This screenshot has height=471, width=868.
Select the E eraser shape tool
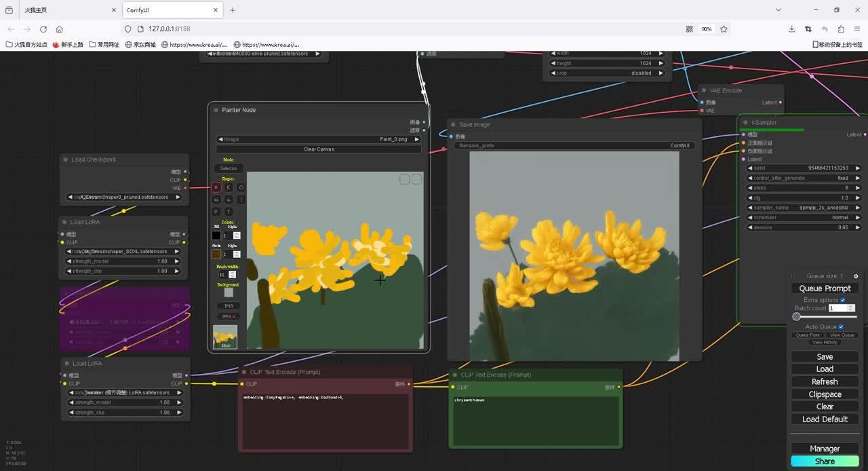click(x=229, y=187)
